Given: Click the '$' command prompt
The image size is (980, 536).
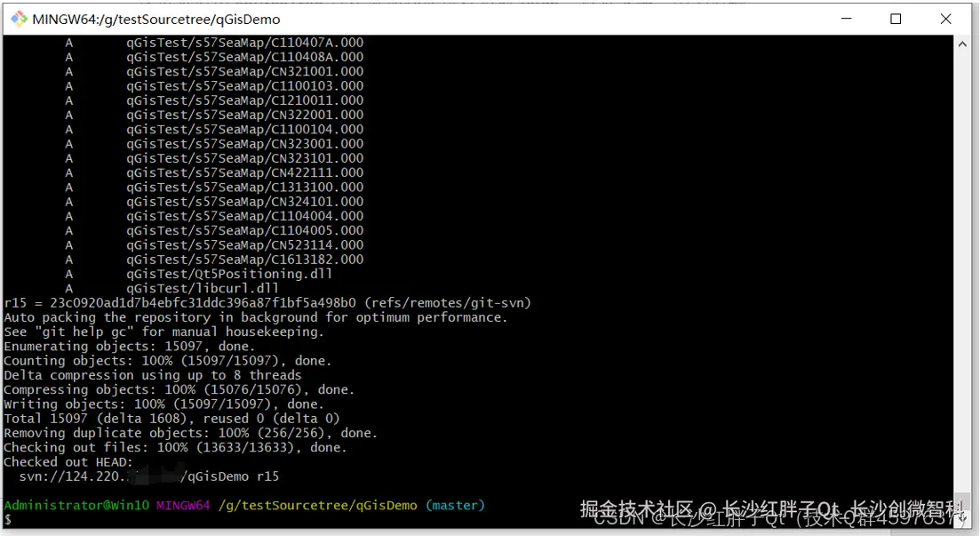Looking at the screenshot, I should coord(7,520).
